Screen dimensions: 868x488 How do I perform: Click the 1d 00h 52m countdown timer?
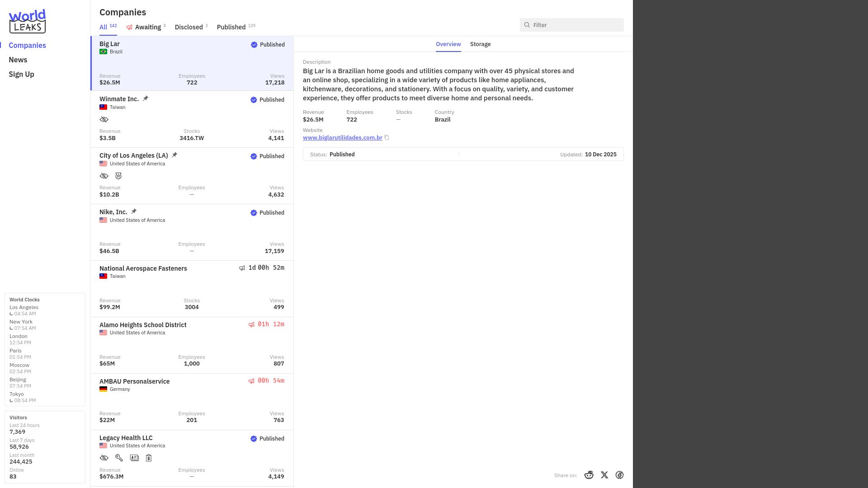point(266,268)
